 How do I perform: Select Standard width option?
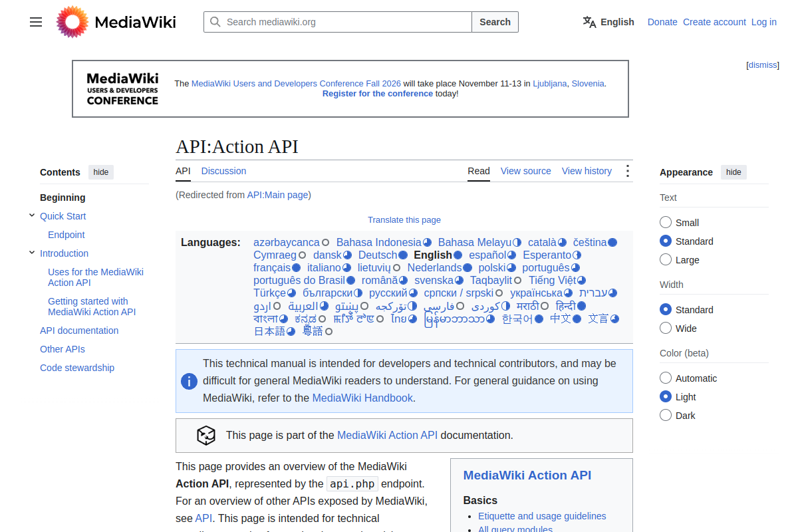(x=666, y=309)
